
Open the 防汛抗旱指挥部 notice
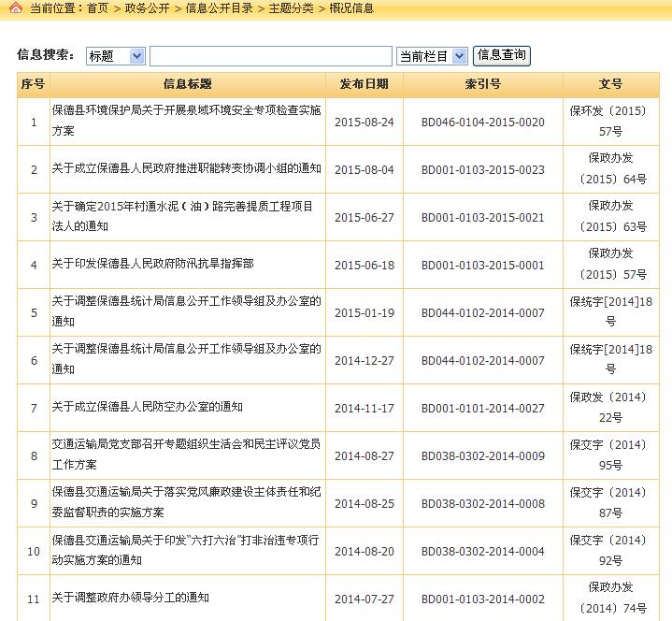coord(152,265)
